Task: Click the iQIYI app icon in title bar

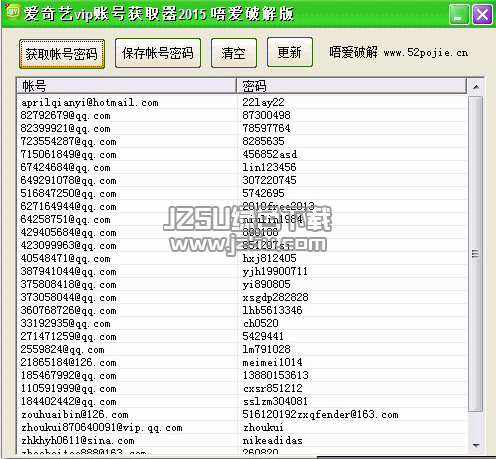Action: tap(13, 12)
